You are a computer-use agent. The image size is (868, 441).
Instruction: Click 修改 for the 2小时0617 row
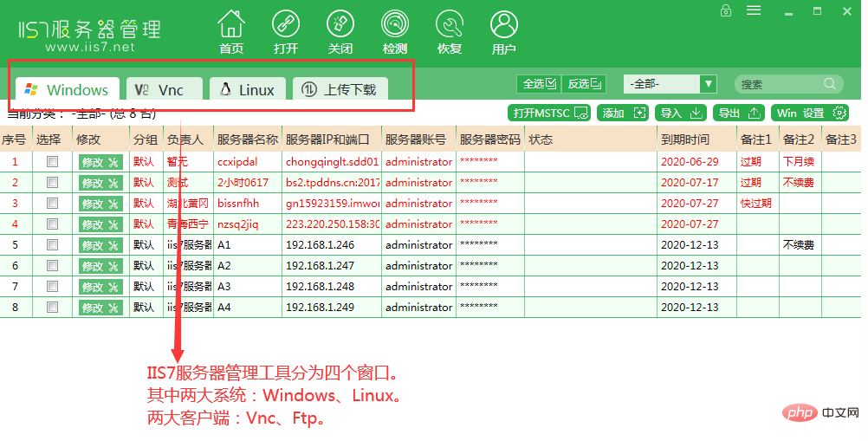(100, 183)
